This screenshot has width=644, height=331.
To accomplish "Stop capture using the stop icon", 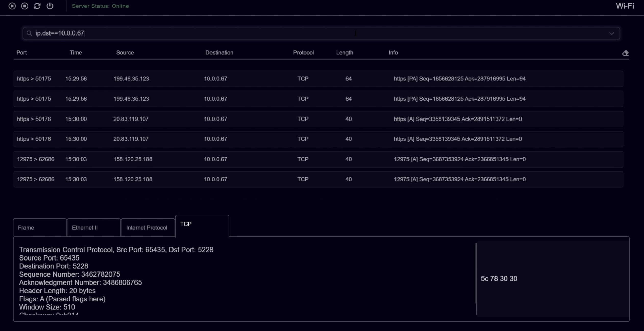I will click(x=24, y=6).
